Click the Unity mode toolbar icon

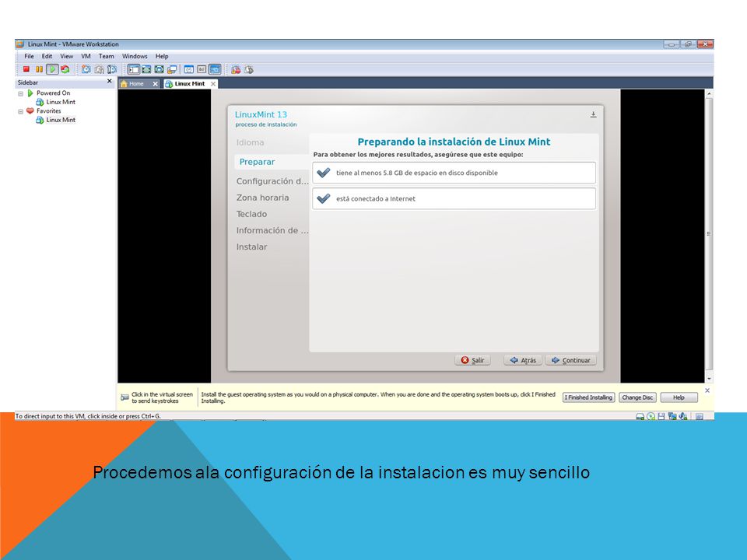tap(172, 69)
